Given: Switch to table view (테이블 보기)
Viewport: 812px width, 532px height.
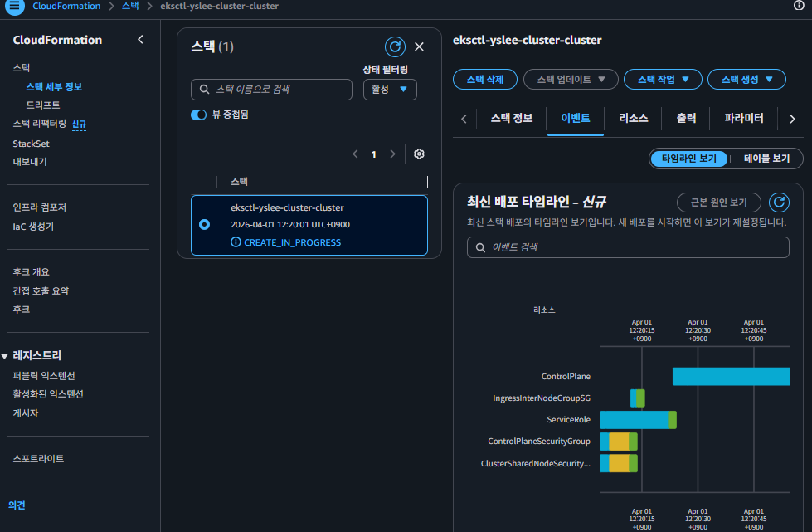Looking at the screenshot, I should click(766, 159).
